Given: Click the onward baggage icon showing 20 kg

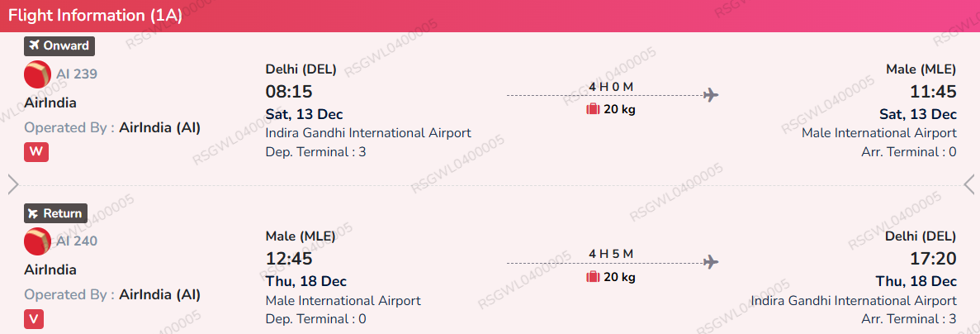Looking at the screenshot, I should click(593, 109).
